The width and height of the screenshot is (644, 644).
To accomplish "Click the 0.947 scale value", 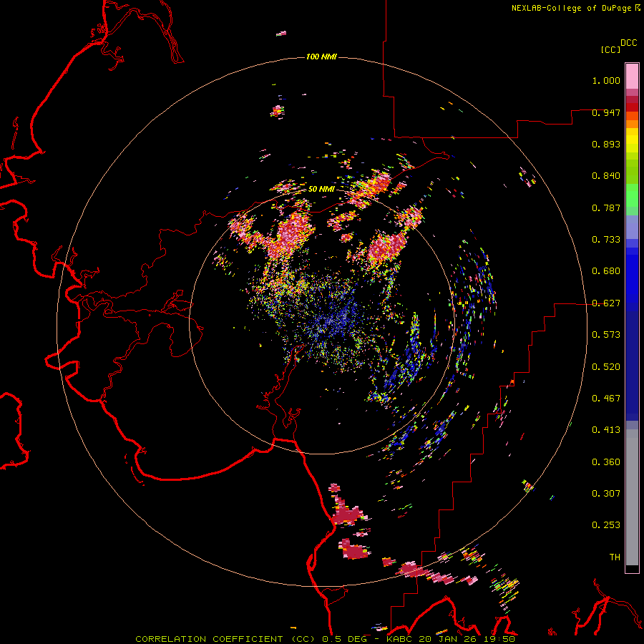I will [x=606, y=112].
